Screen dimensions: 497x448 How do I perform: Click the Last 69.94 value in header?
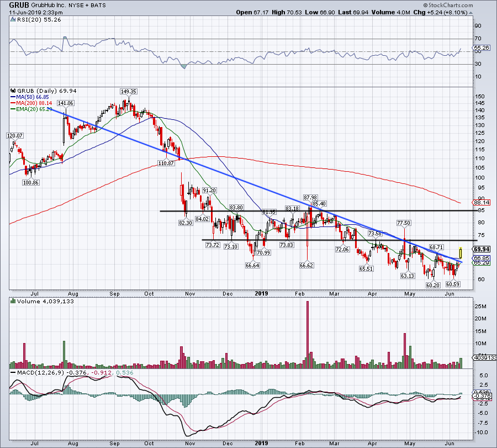pyautogui.click(x=353, y=12)
